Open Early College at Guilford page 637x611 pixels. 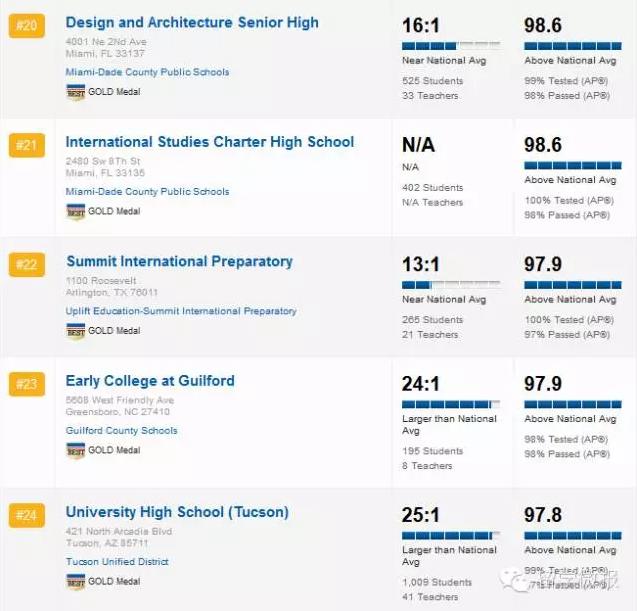(150, 380)
